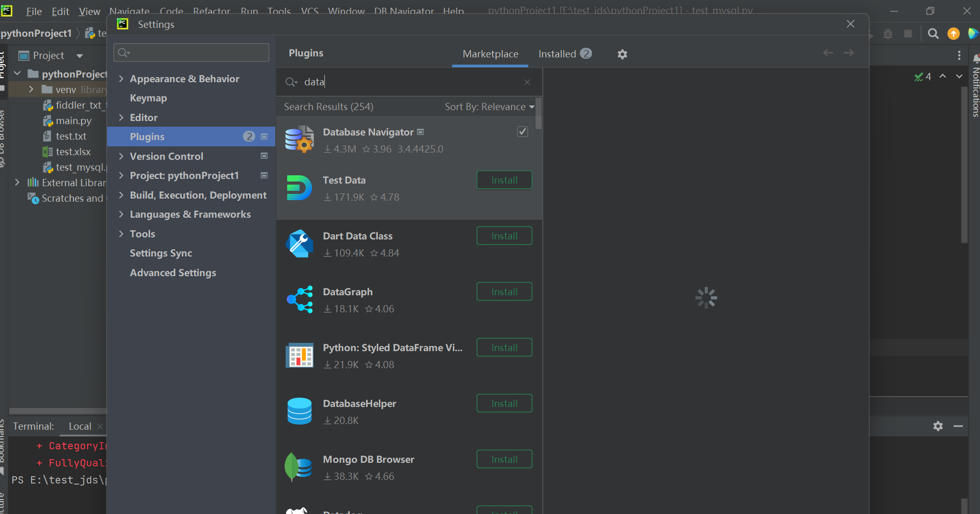This screenshot has height=514, width=980.
Task: Open the Settings Sync page
Action: click(x=161, y=253)
